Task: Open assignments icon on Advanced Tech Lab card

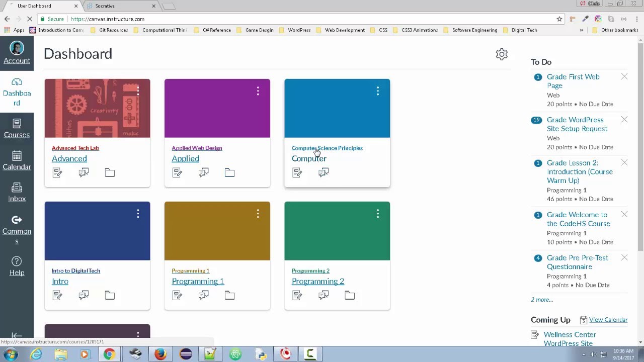Action: pyautogui.click(x=57, y=172)
